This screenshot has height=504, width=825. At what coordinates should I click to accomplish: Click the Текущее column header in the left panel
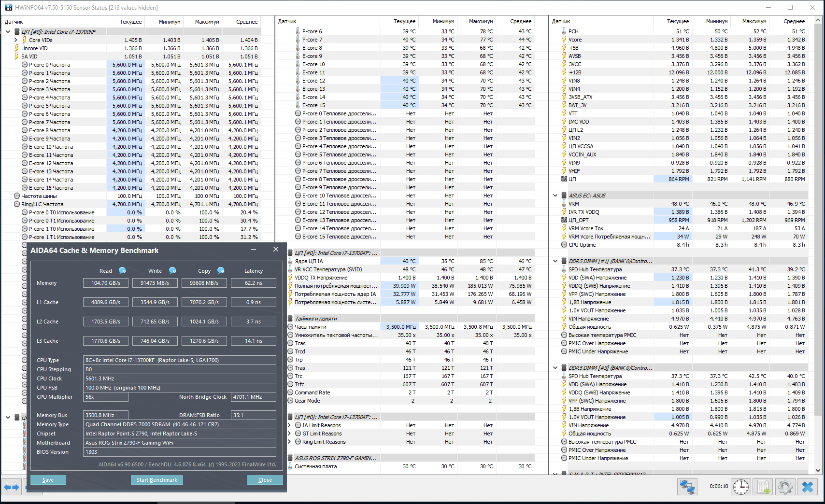point(130,22)
